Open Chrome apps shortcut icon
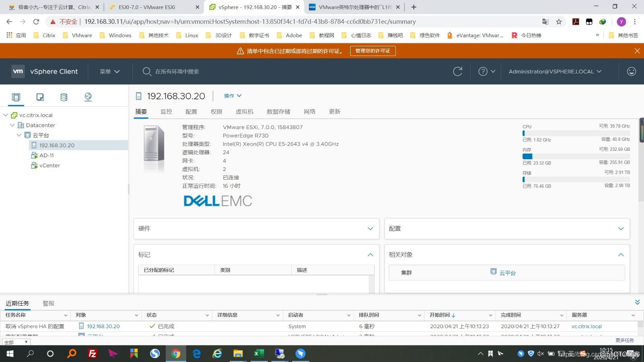The image size is (644, 362). (9, 35)
